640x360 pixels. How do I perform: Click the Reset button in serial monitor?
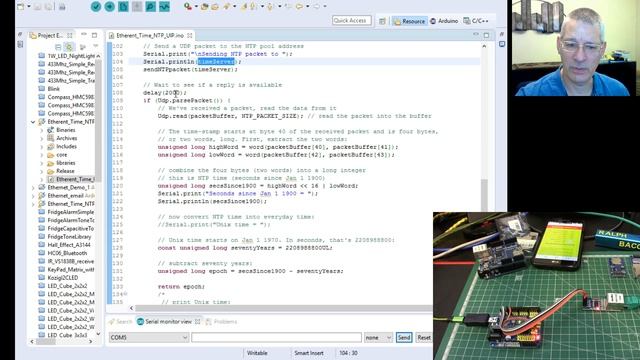(x=424, y=338)
